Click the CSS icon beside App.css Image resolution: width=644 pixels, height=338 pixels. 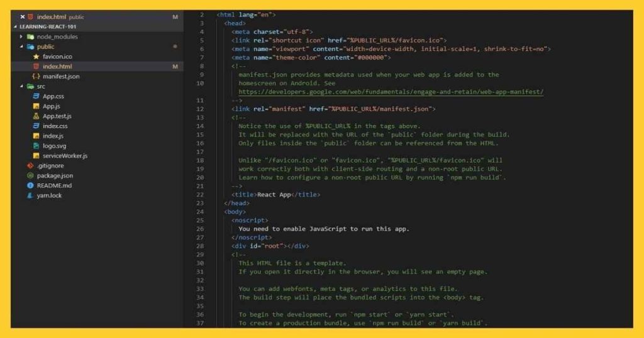point(36,96)
